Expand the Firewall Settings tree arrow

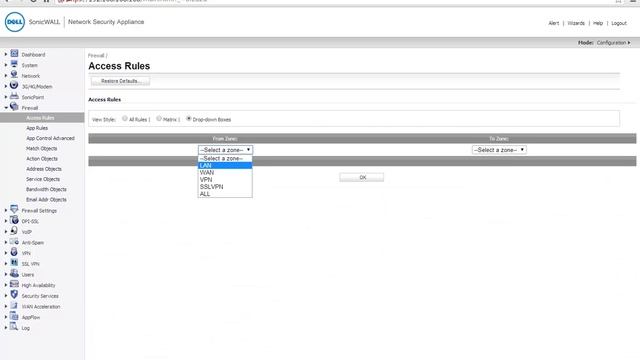6,211
